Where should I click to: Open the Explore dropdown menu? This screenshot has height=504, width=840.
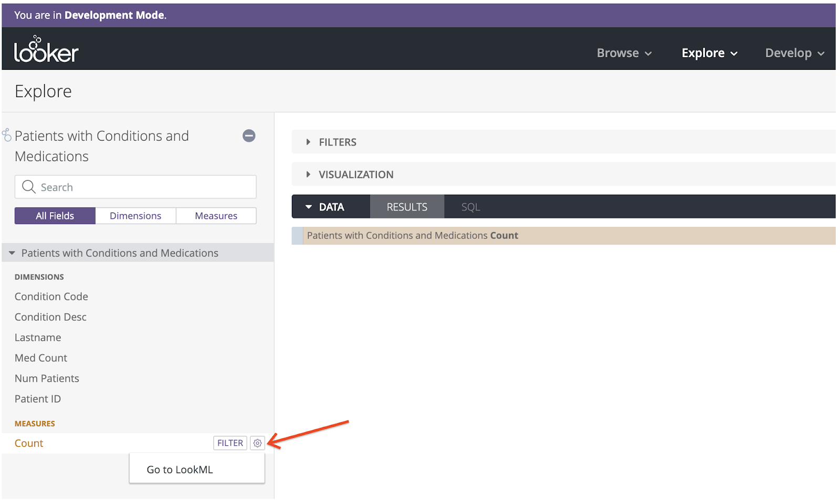709,53
